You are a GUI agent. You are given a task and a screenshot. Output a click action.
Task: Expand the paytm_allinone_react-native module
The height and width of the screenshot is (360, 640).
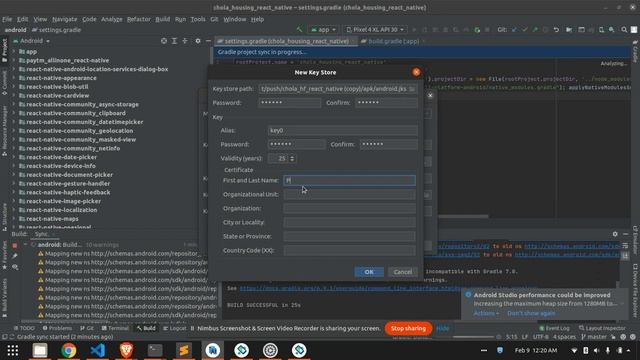(x=13, y=60)
